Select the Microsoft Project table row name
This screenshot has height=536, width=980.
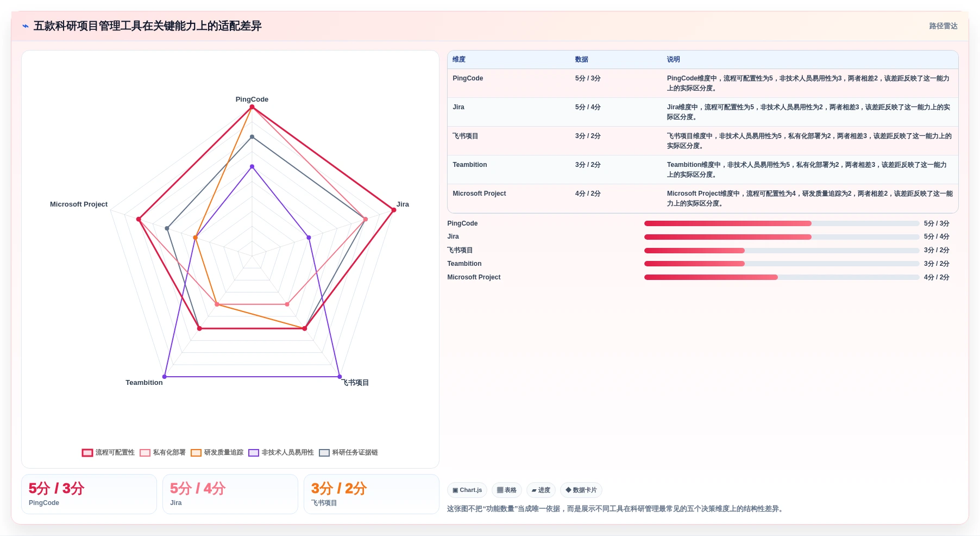(479, 194)
